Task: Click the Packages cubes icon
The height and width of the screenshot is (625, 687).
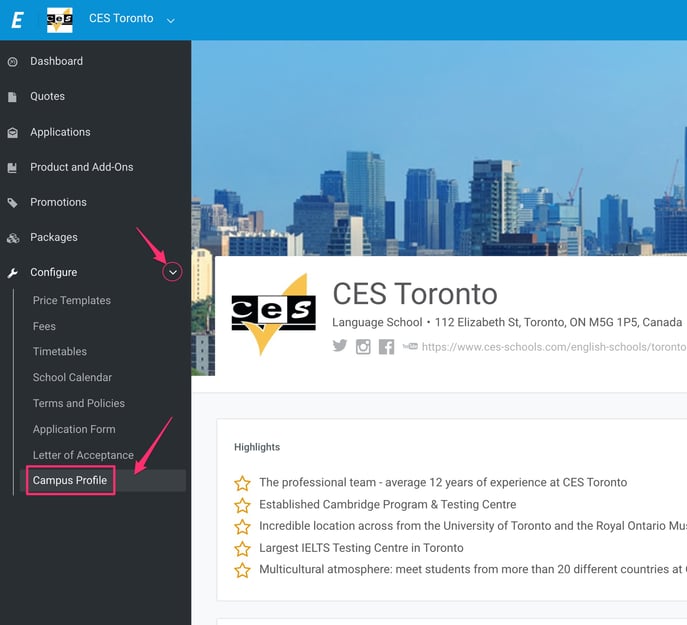Action: point(13,238)
